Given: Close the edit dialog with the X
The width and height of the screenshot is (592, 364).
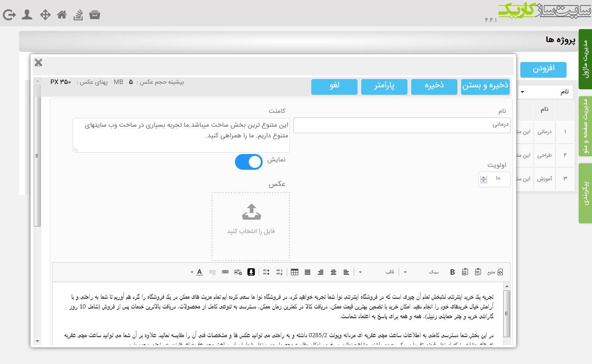Looking at the screenshot, I should 38,62.
